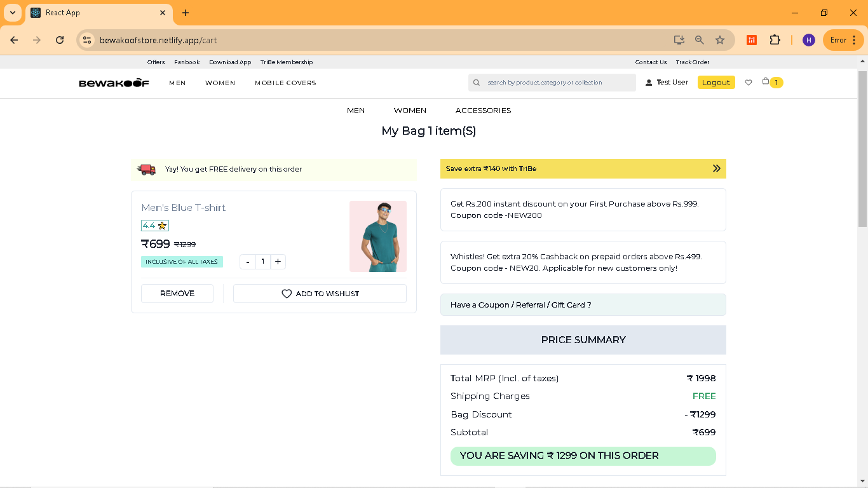868x488 pixels.
Task: Click INCLUSIVE OF ALL TAXES label
Action: click(x=182, y=262)
